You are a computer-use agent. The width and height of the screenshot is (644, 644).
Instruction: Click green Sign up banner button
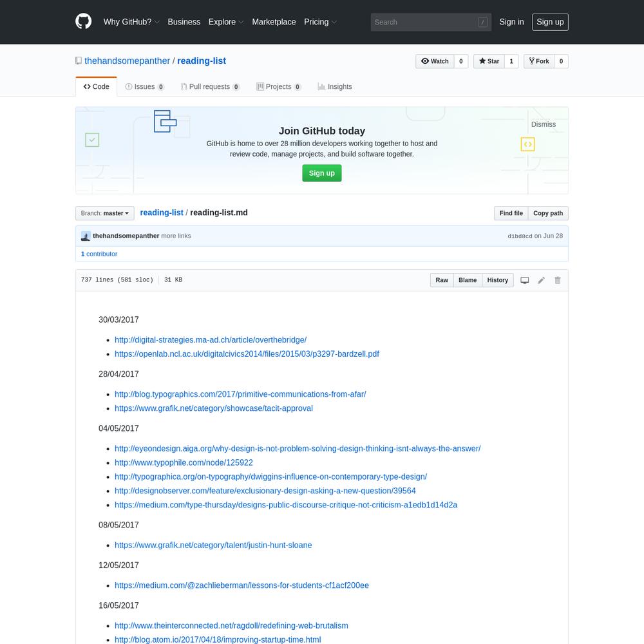[321, 173]
